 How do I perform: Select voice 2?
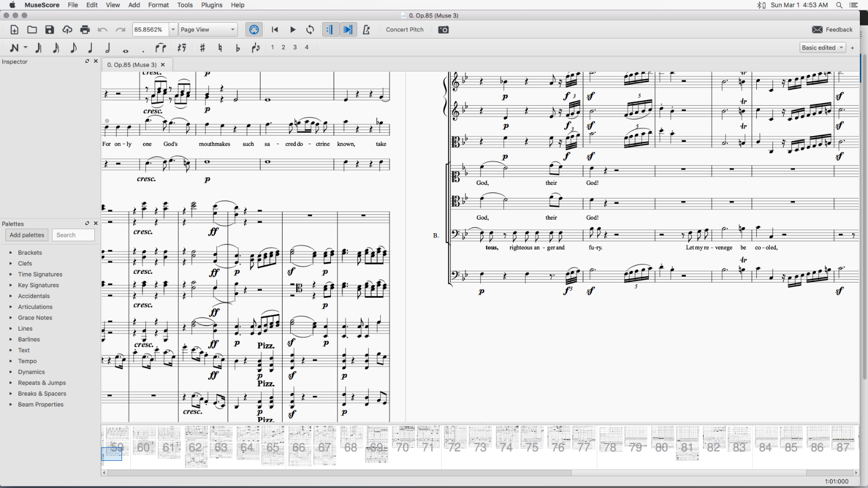coord(283,47)
